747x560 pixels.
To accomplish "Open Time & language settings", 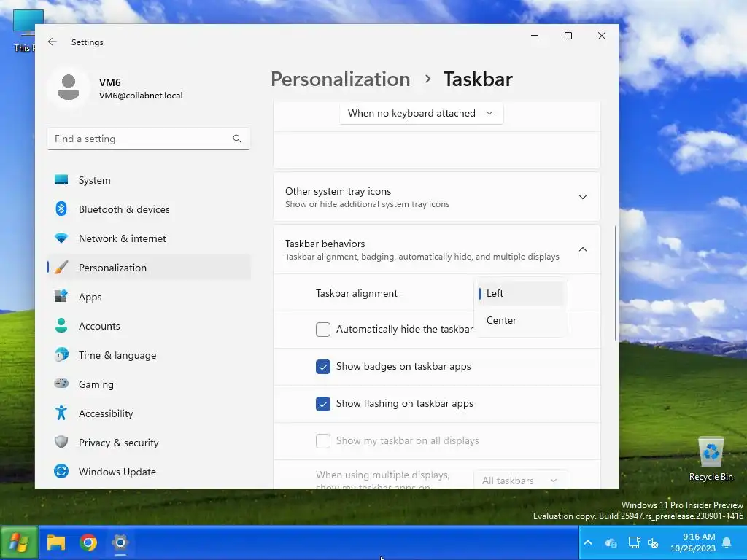I will point(149,355).
